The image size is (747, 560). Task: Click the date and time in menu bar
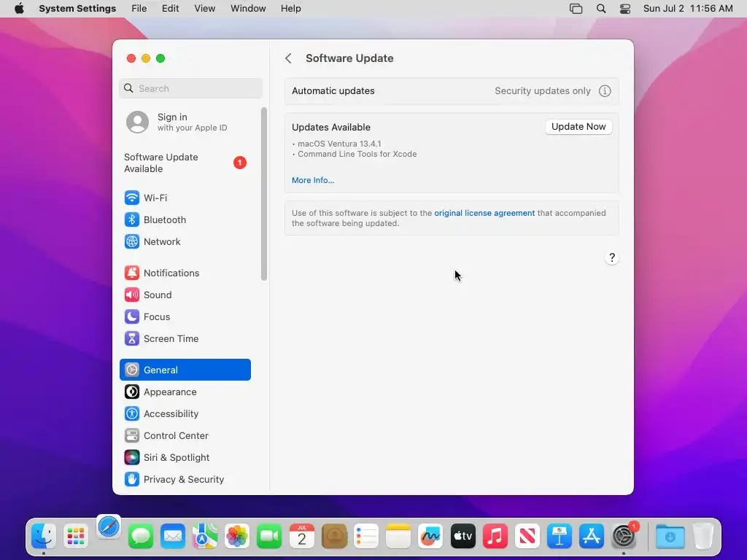coord(688,9)
